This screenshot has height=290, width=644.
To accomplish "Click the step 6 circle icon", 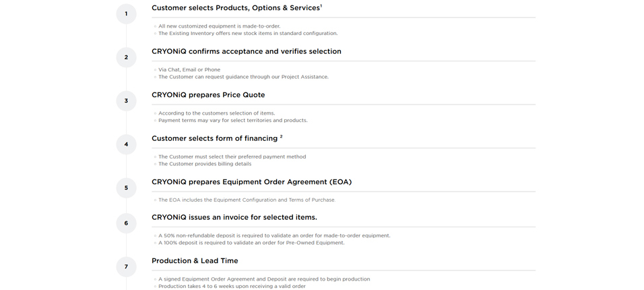I will pos(126,223).
